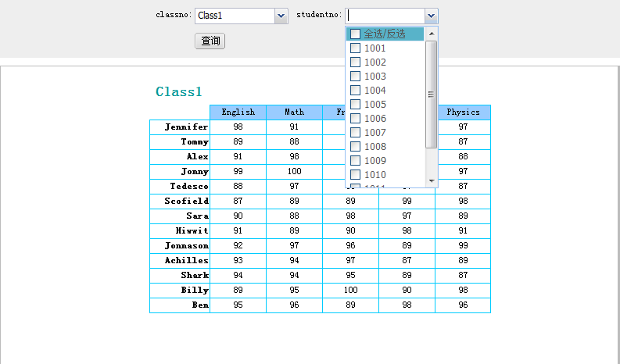Image resolution: width=620 pixels, height=364 pixels.
Task: Collapse the studentno dropdown arrow
Action: click(431, 16)
